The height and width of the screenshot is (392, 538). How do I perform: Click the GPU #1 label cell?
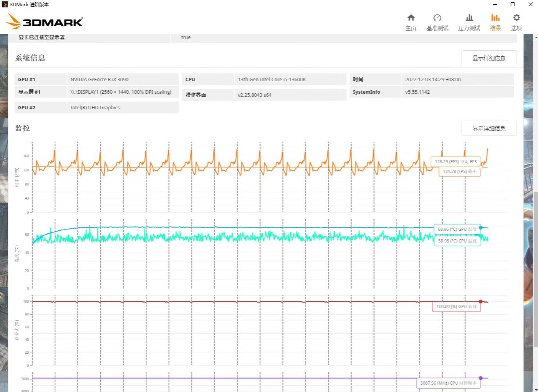41,79
